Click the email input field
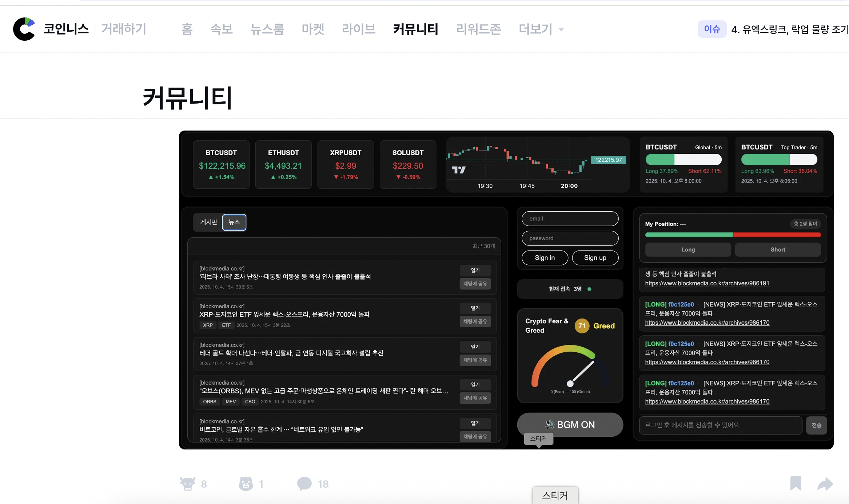The height and width of the screenshot is (504, 849). [570, 219]
